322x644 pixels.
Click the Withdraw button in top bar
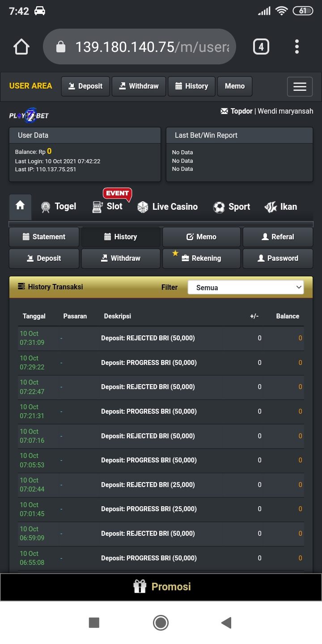[139, 86]
